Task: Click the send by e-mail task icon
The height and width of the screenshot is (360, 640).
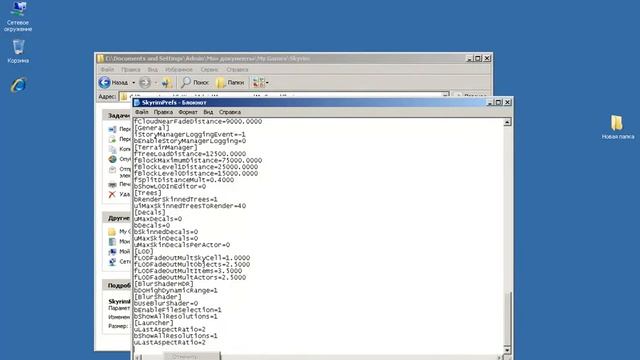Action: (x=112, y=170)
